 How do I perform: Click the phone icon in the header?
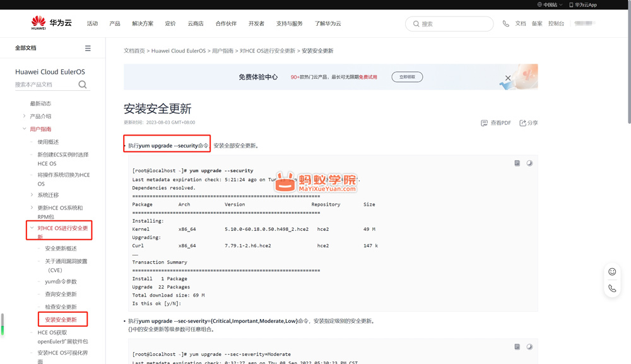click(x=505, y=24)
